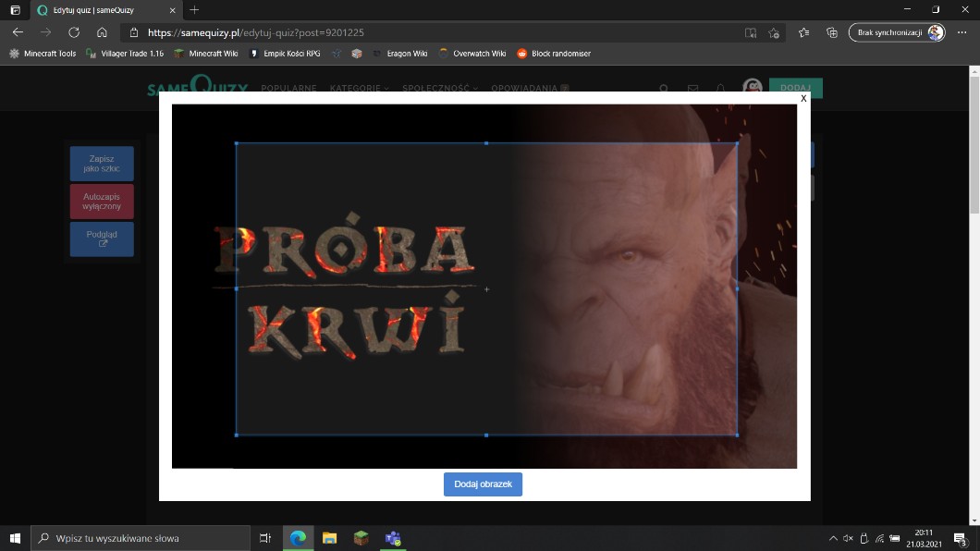This screenshot has height=551, width=980.
Task: Click the Brak synchronizacji profile button
Action: point(896,32)
